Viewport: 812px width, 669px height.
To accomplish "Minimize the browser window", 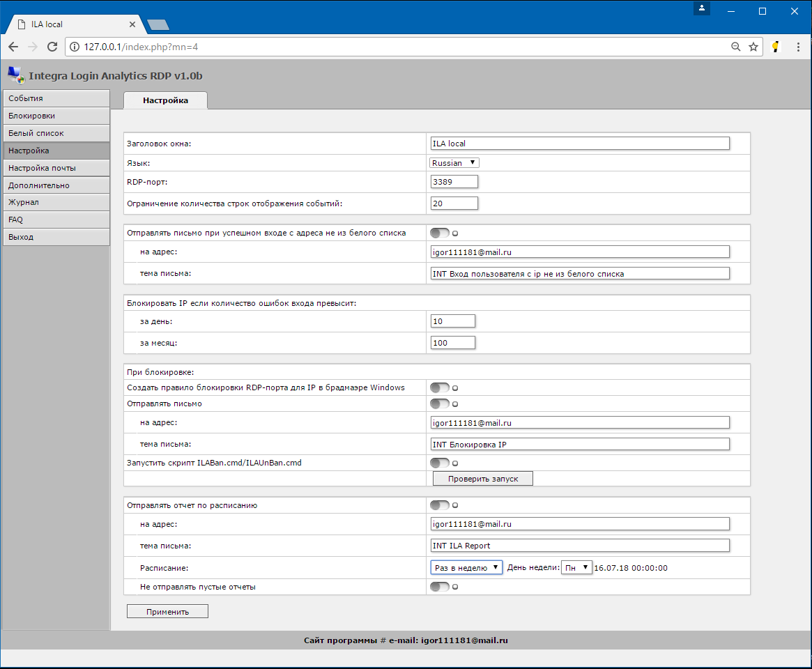I will (730, 11).
